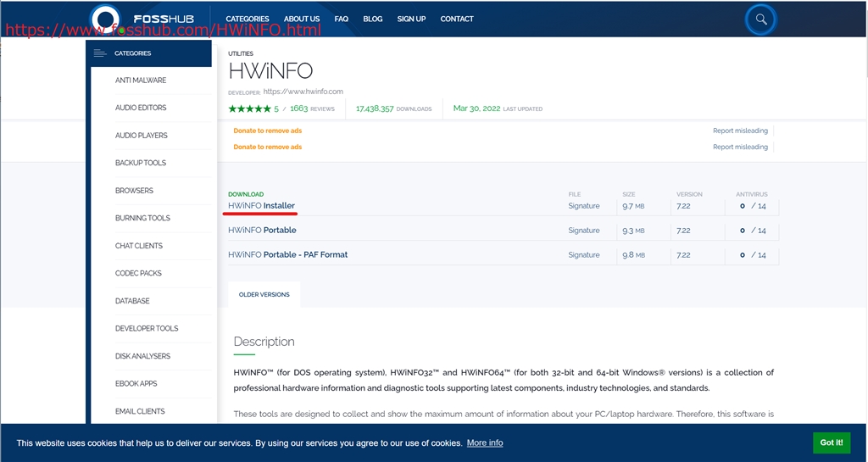Open ABOUT US page

[302, 19]
